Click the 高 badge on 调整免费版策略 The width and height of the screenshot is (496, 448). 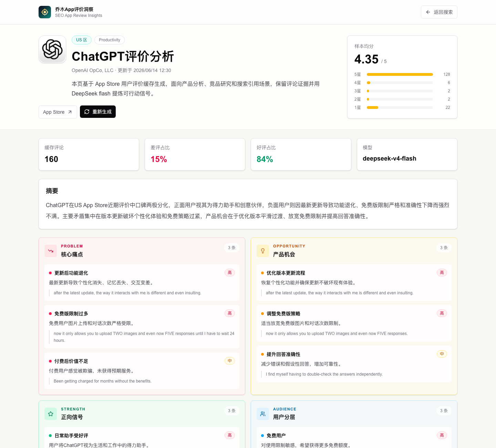(x=442, y=313)
